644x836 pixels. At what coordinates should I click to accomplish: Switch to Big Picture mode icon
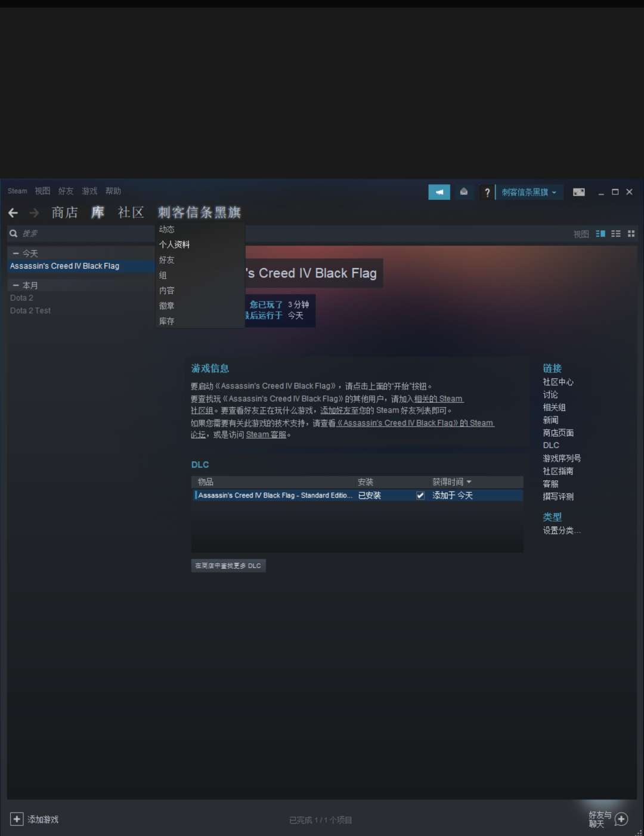pos(579,192)
